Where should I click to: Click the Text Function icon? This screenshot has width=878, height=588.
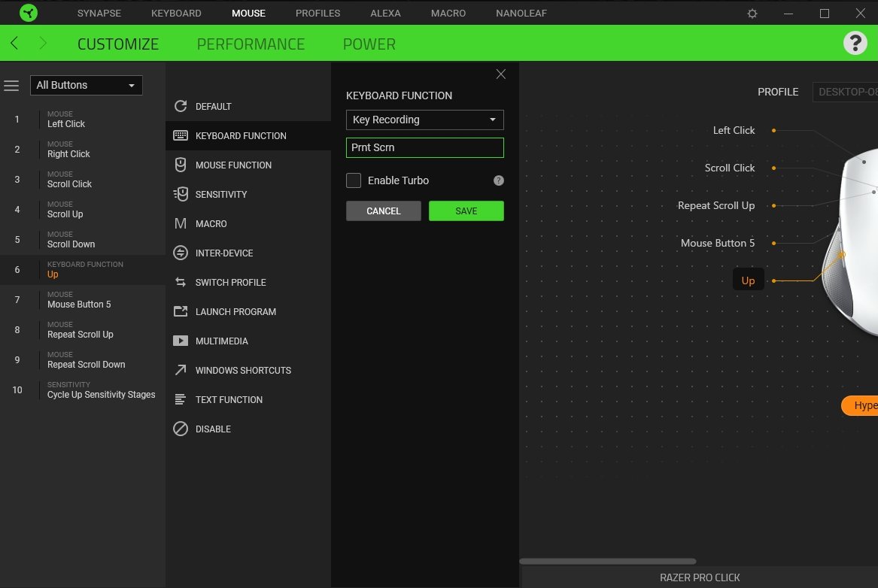click(181, 399)
